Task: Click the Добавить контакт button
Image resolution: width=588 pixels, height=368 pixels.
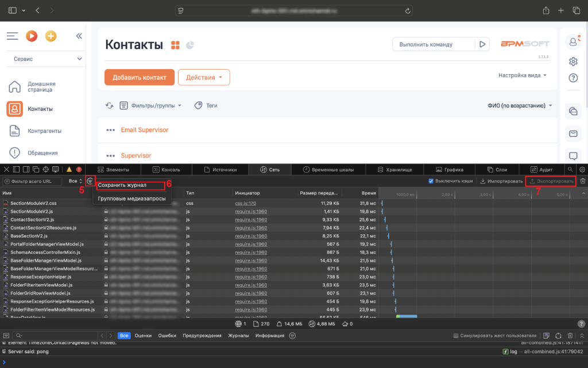Action: tap(139, 78)
